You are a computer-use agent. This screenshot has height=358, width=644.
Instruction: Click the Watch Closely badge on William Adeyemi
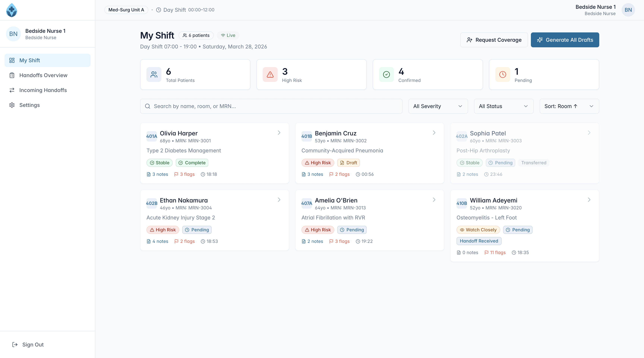point(478,230)
